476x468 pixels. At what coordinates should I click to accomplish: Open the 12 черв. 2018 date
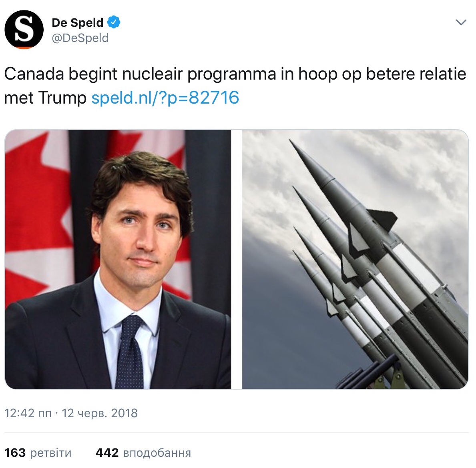pyautogui.click(x=100, y=413)
